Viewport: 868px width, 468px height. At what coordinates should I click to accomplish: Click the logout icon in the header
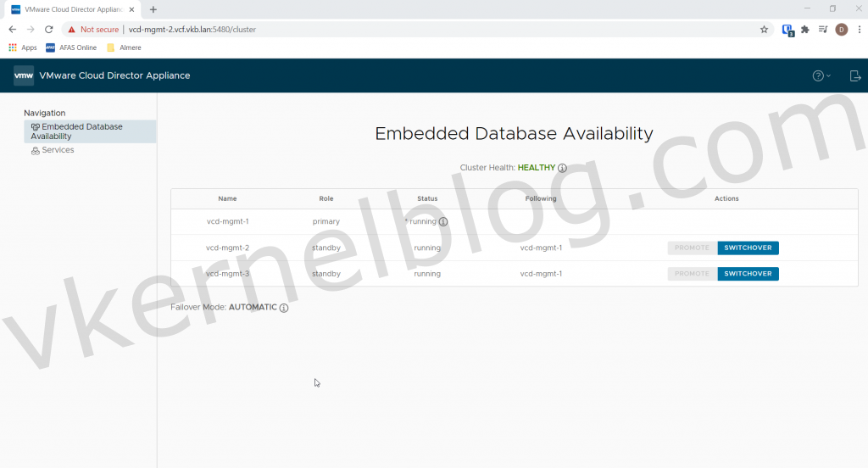pos(854,75)
